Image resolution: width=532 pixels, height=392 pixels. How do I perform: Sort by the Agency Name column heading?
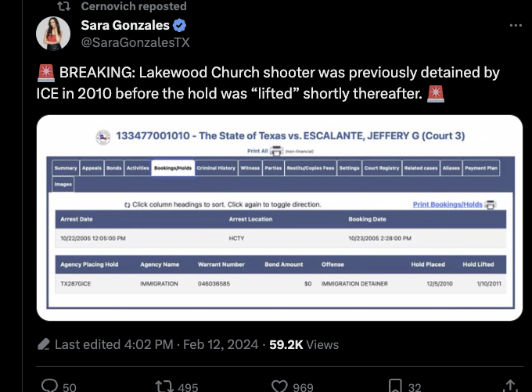[x=160, y=264]
